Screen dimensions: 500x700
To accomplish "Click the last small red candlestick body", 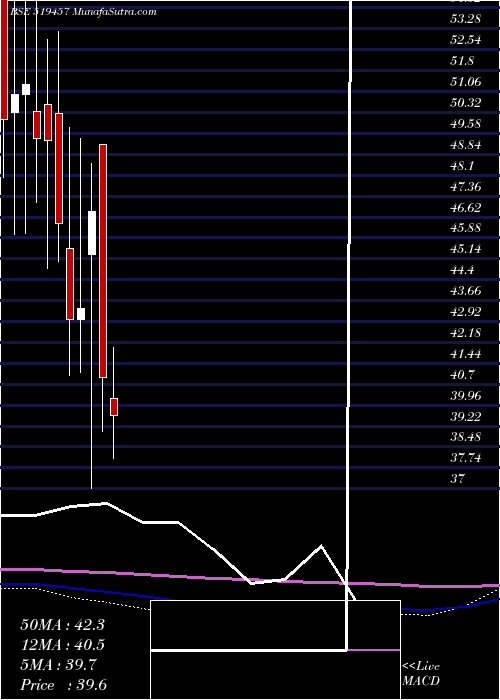I will coord(114,407).
